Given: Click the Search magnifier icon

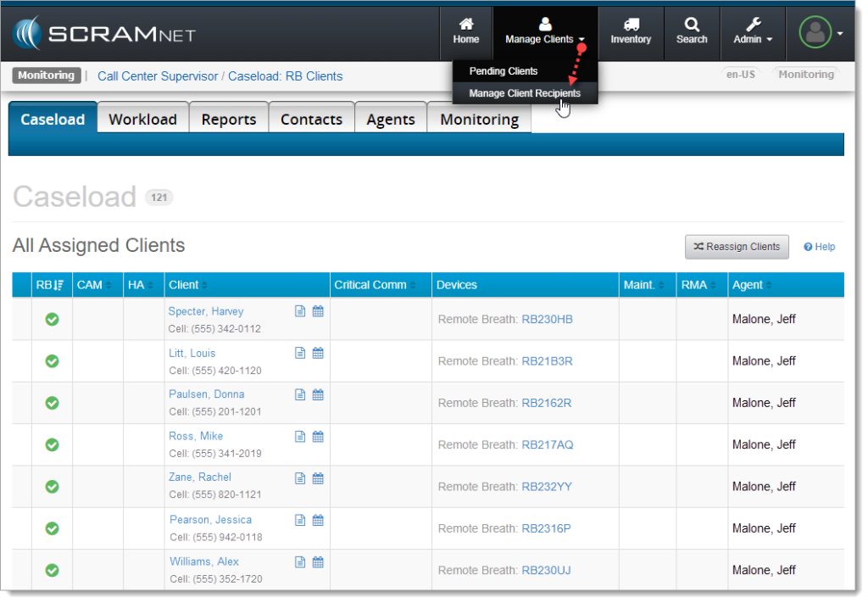Looking at the screenshot, I should (692, 25).
